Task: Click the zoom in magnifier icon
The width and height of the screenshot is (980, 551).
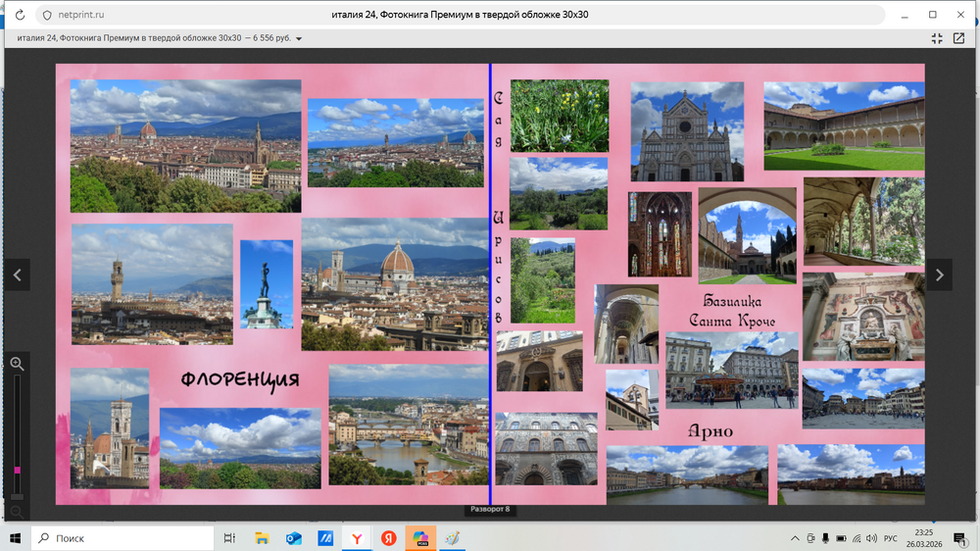Action: 17,364
